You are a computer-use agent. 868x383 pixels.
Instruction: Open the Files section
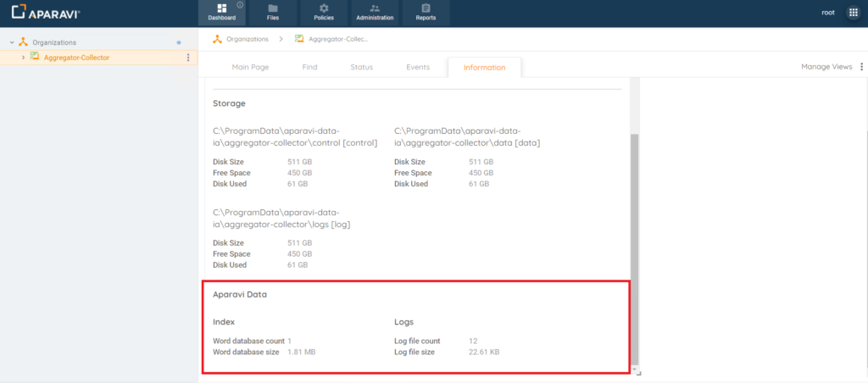coord(272,13)
